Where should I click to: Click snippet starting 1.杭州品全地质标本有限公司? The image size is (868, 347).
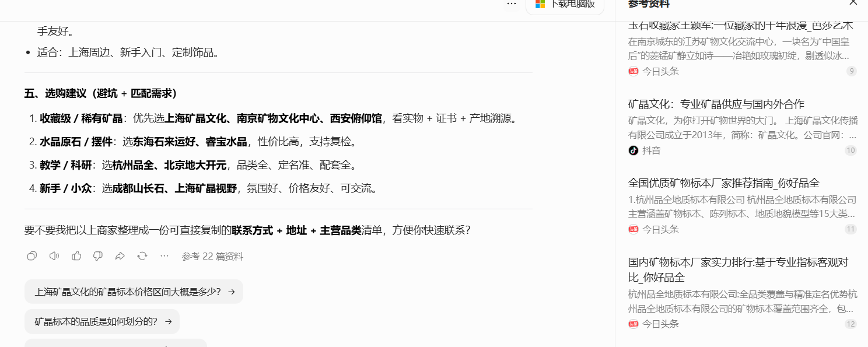coord(743,206)
